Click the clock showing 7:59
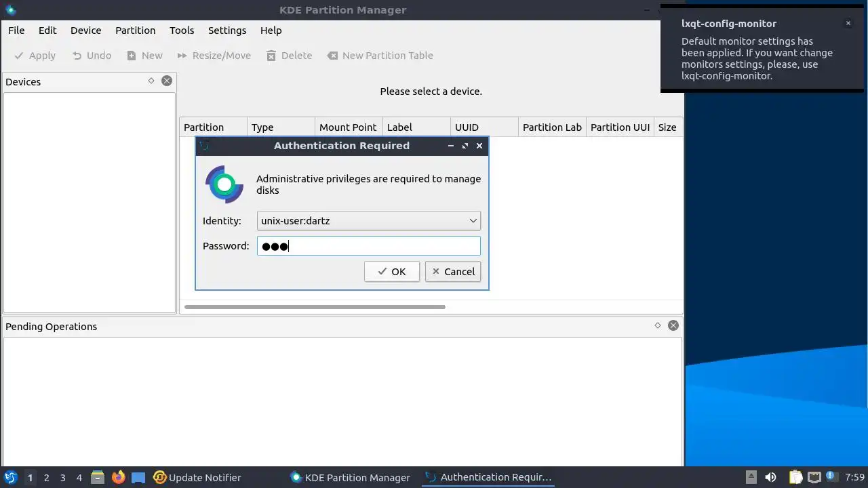 (x=855, y=478)
